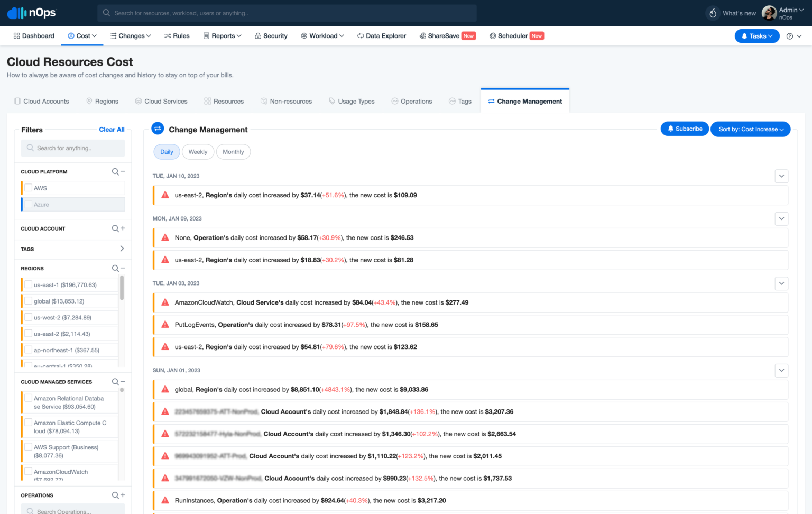Click the Subscribe button
Viewport: 812px width, 514px height.
pos(684,128)
